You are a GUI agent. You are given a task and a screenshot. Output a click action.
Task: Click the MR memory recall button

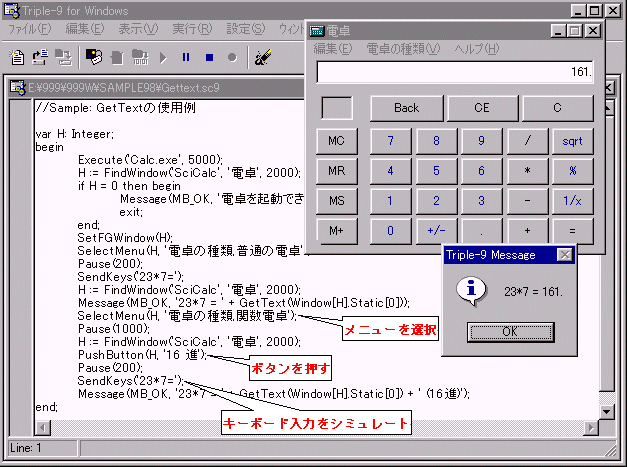[x=336, y=171]
